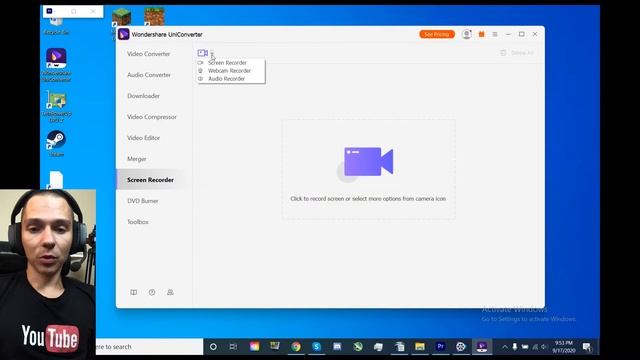Switch to Video Compressor in sidebar

tap(152, 117)
